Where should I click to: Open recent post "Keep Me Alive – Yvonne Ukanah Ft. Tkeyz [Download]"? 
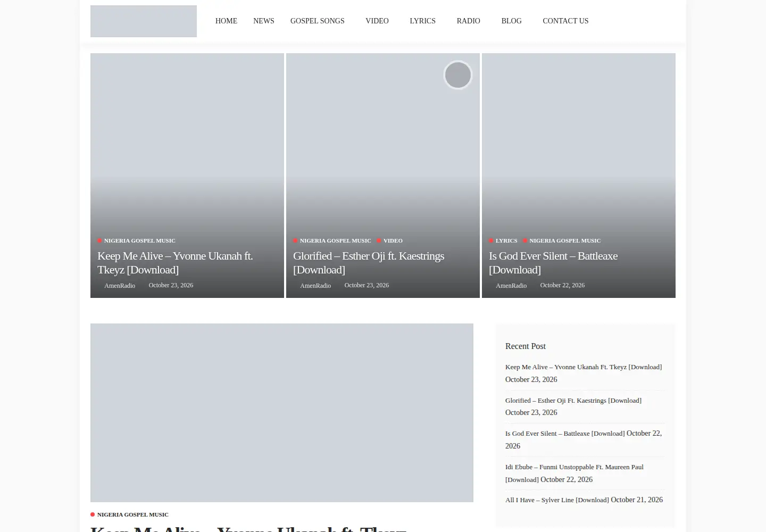pos(584,367)
